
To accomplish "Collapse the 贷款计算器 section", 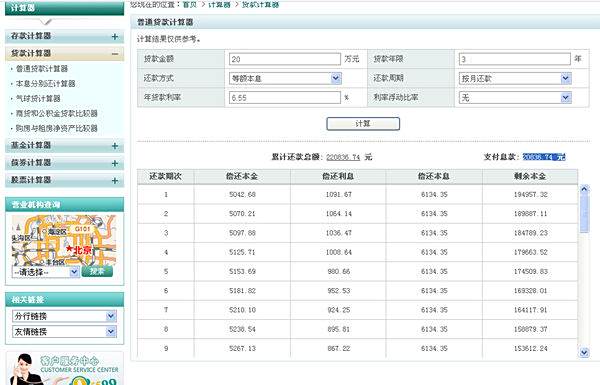I will tap(115, 54).
